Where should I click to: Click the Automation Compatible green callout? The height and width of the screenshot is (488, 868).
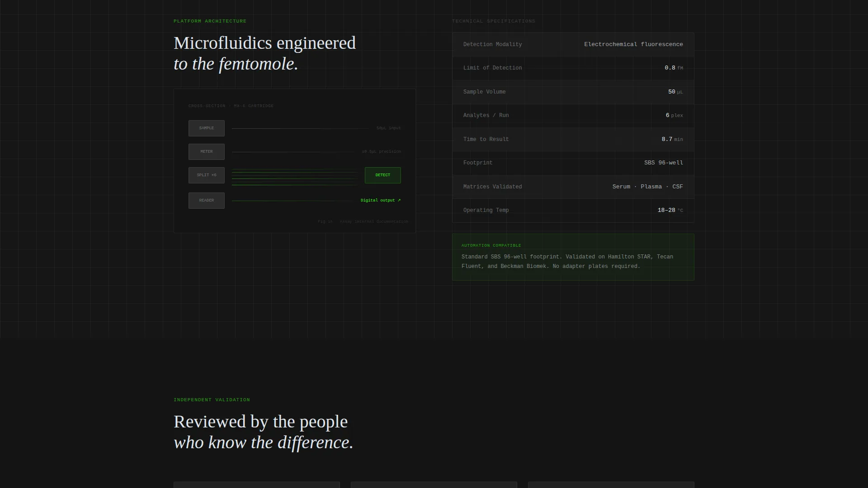point(573,257)
